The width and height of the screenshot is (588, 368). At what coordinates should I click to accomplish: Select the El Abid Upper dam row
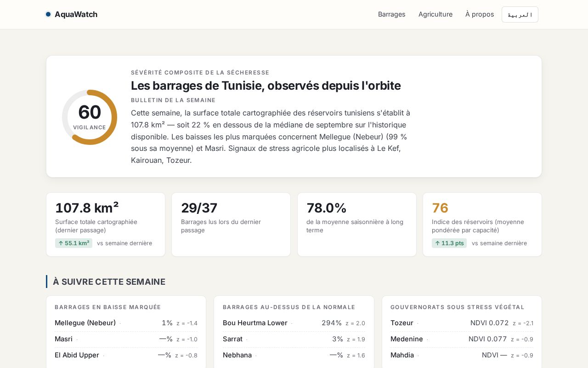pyautogui.click(x=126, y=355)
